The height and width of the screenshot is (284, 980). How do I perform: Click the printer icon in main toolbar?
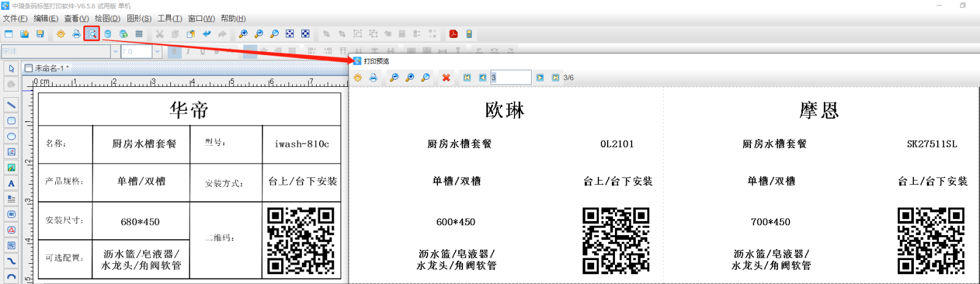(x=76, y=34)
